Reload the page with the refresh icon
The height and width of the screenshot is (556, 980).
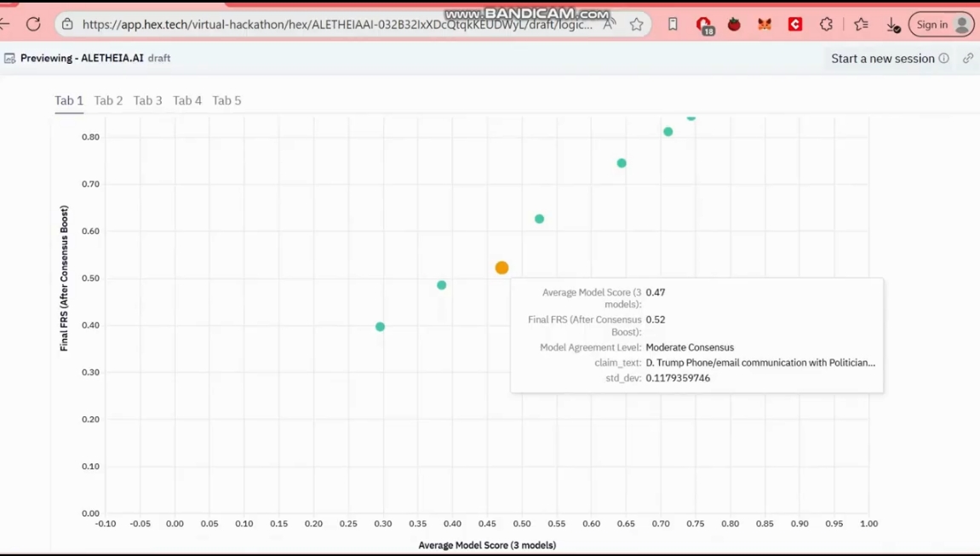tap(34, 25)
